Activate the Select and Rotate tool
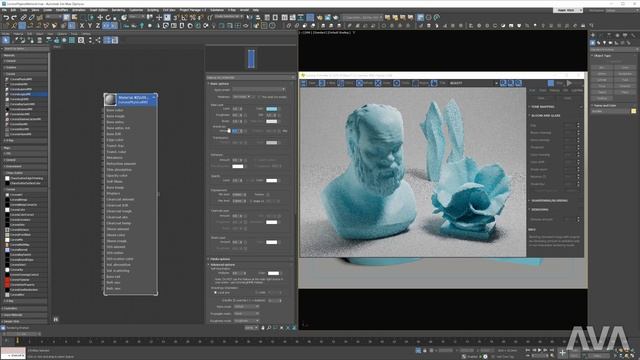This screenshot has height=360, width=640. pos(108,18)
